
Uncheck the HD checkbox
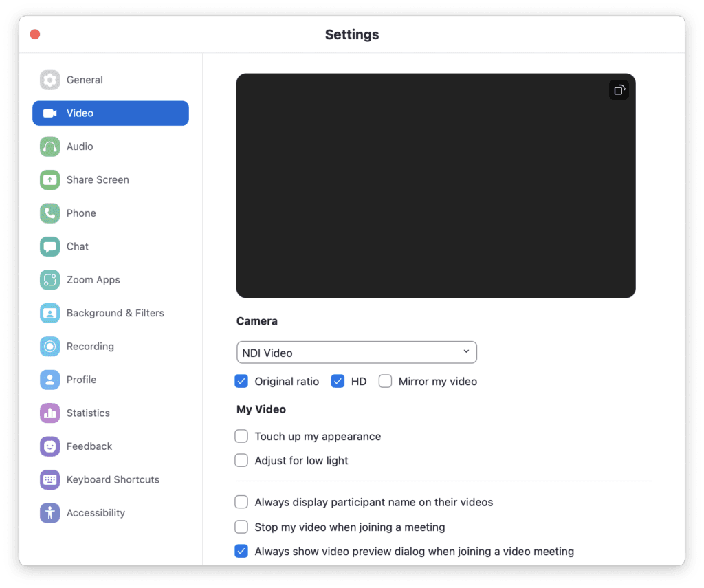338,381
